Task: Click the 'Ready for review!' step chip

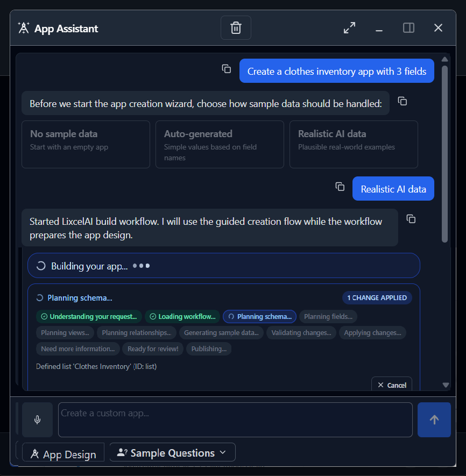Action: (x=153, y=349)
